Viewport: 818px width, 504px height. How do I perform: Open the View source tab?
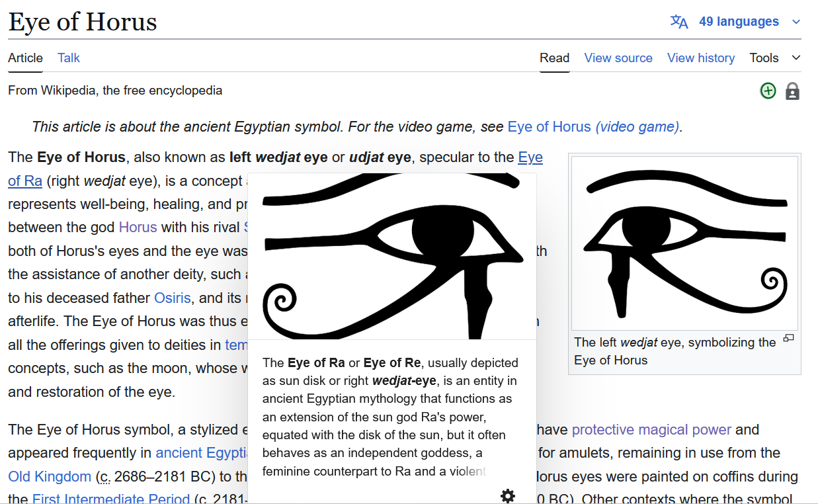(618, 58)
